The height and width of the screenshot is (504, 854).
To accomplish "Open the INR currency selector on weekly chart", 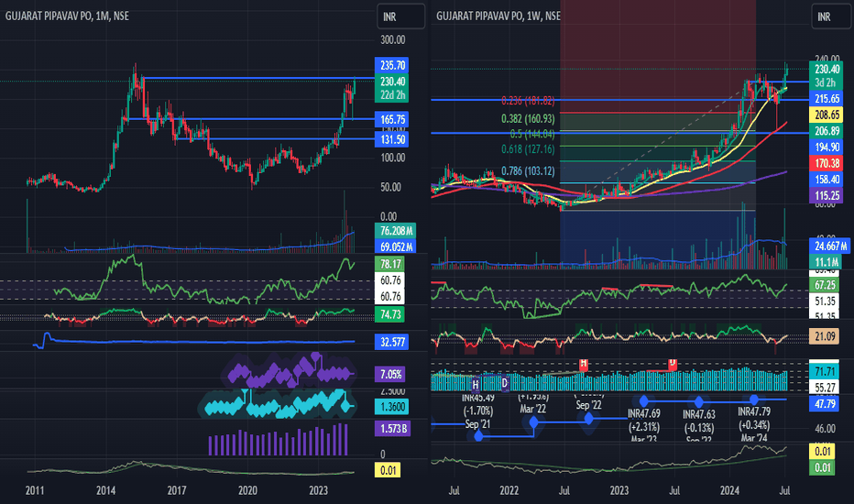I will coord(832,16).
